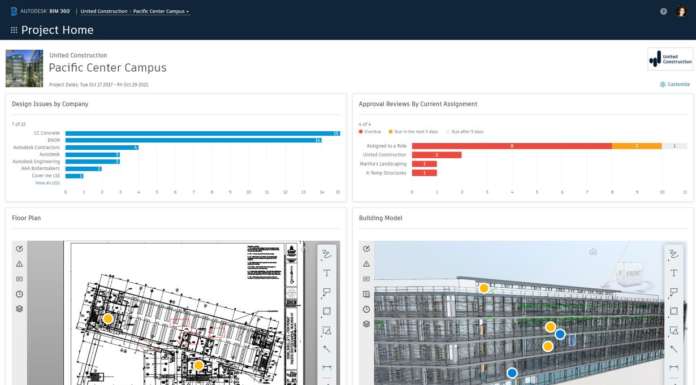Select the freehand markup tool in Building Model
Screen dimensions: 696x385
click(x=674, y=254)
